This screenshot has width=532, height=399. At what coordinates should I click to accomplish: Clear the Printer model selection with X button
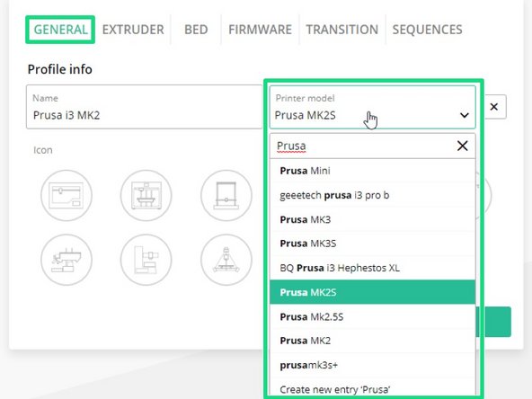pyautogui.click(x=494, y=107)
